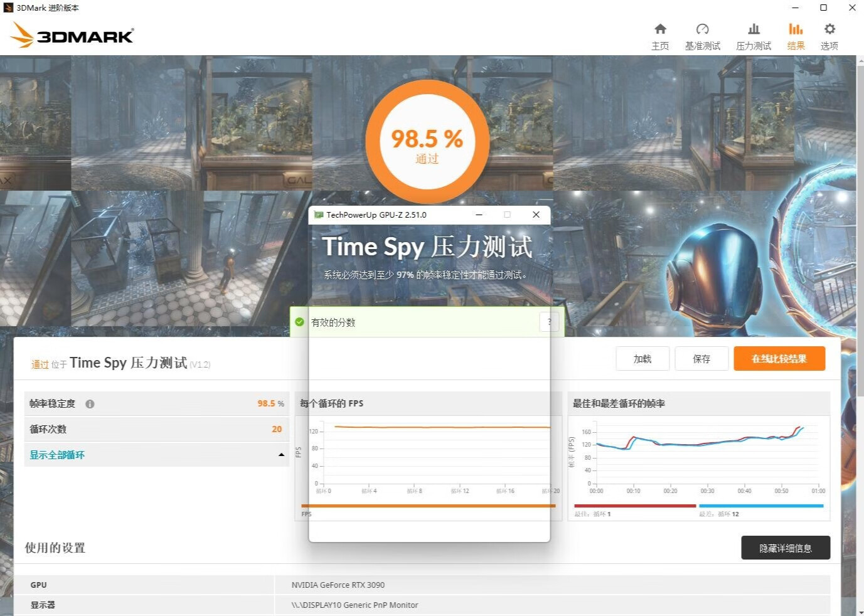Image resolution: width=864 pixels, height=616 pixels.
Task: Select the 基准测试 benchmark gauge icon
Action: [x=702, y=35]
